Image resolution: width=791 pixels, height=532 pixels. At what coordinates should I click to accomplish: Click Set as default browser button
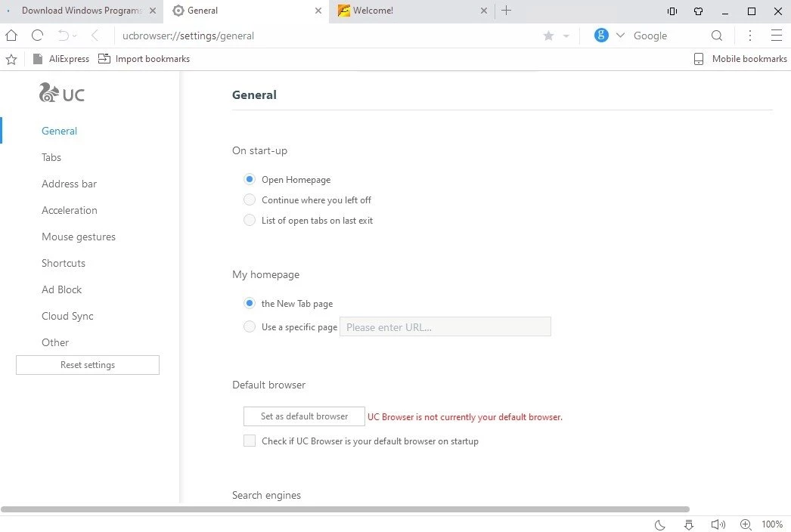coord(304,416)
